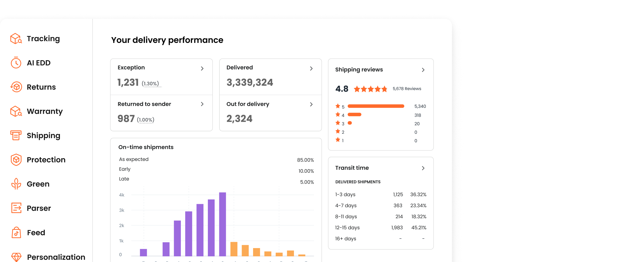Image resolution: width=644 pixels, height=262 pixels.
Task: Click the Protection shield icon
Action: click(16, 160)
